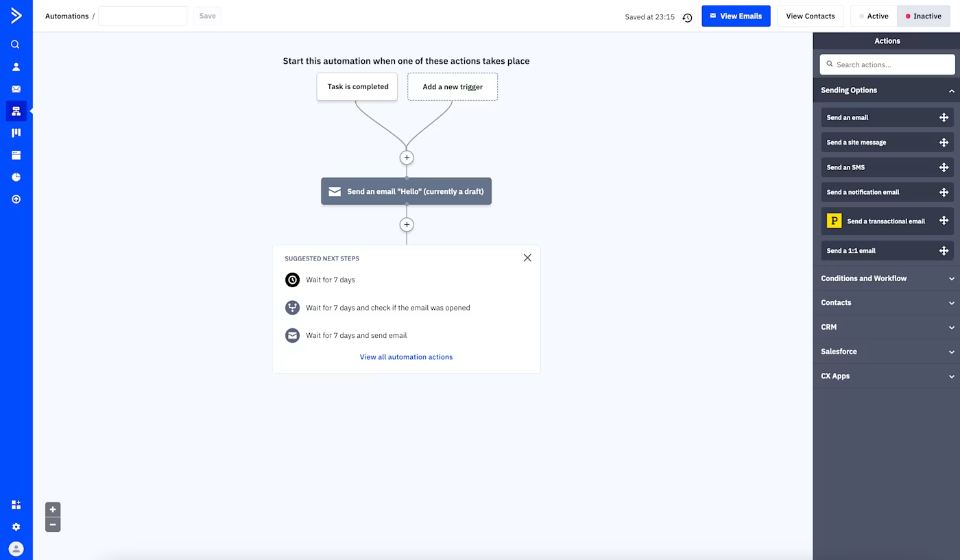Click the move handle on Send a 1:1 email
This screenshot has height=560, width=960.
click(x=944, y=251)
